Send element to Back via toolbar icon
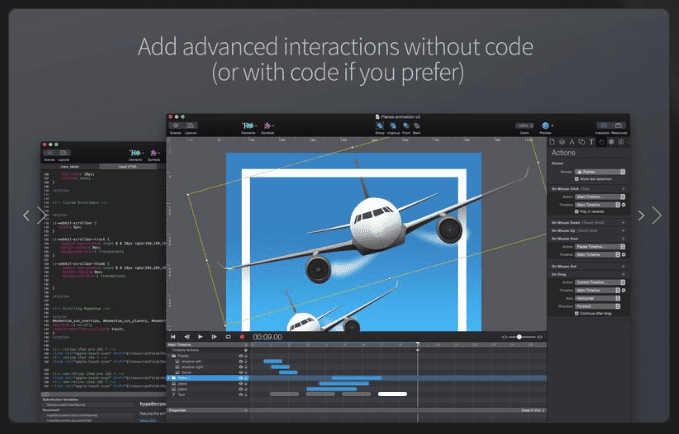This screenshot has height=434, width=679. pos(417,126)
